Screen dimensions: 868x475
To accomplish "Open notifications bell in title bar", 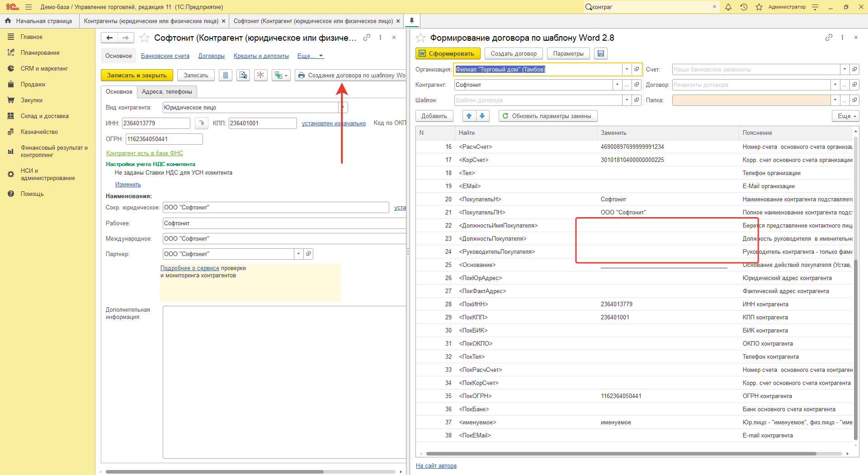I will click(728, 7).
